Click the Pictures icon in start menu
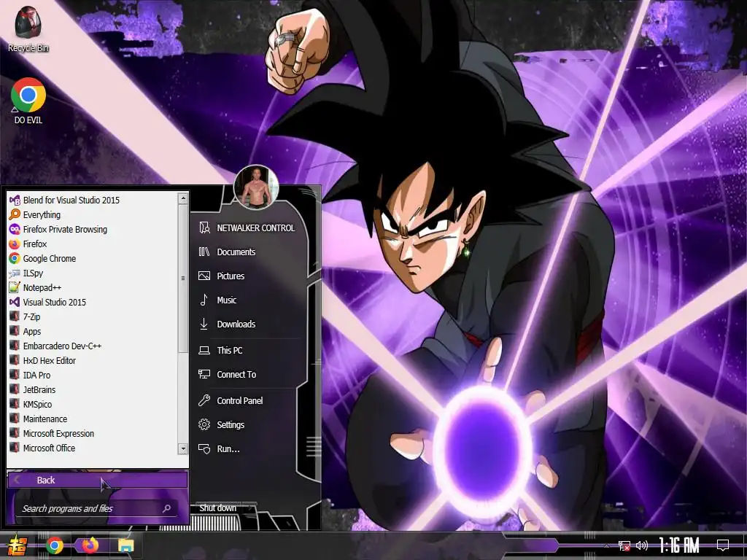 click(204, 276)
